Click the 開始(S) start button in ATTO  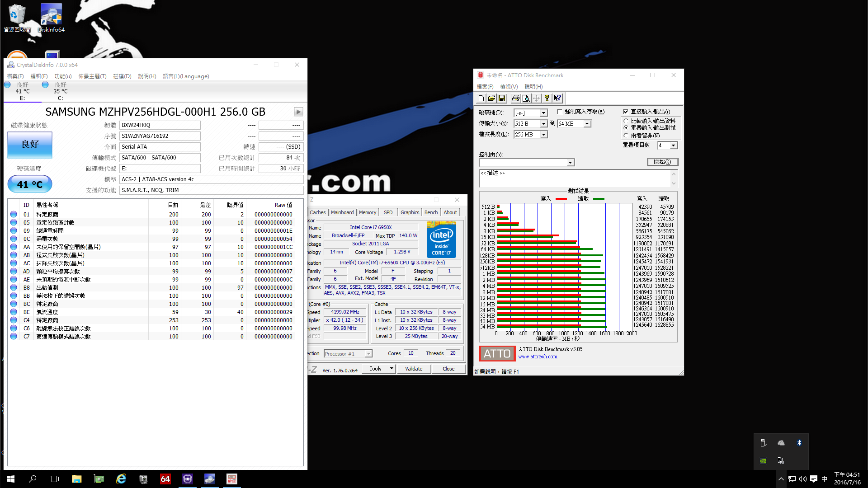click(662, 162)
